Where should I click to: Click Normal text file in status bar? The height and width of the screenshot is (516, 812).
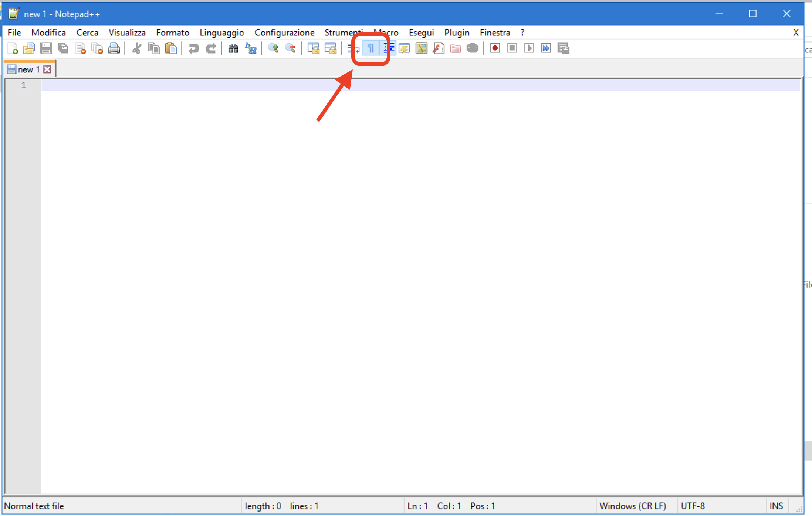tap(34, 506)
